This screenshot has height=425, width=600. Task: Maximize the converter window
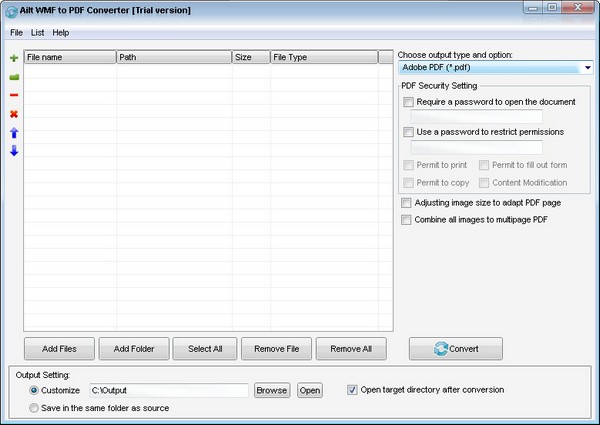pos(553,8)
